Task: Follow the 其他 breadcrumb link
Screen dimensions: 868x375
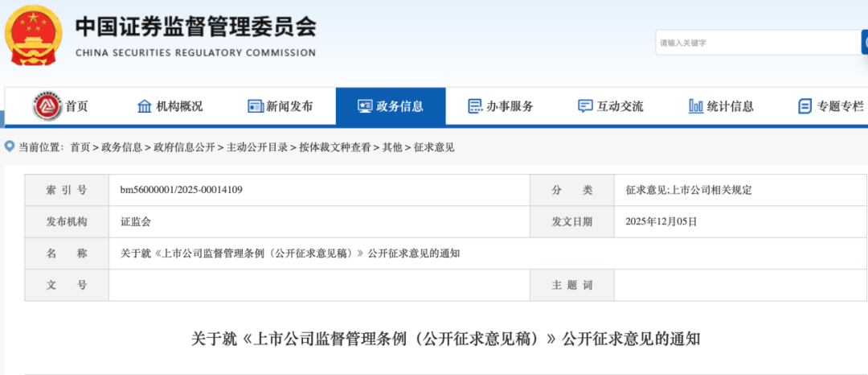Action: coord(392,147)
